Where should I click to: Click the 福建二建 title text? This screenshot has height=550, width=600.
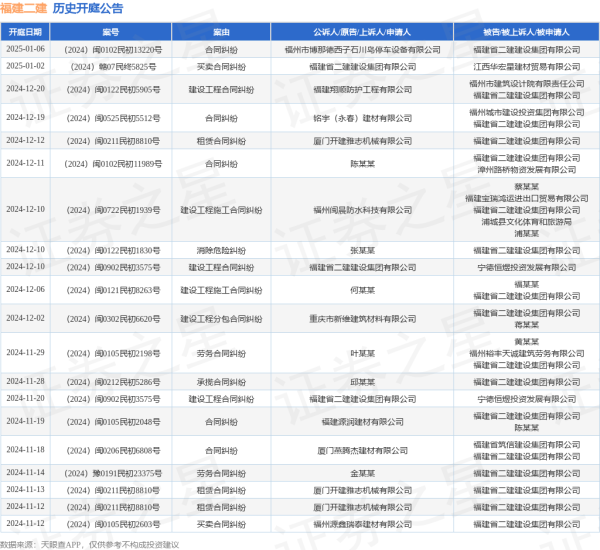coord(23,8)
